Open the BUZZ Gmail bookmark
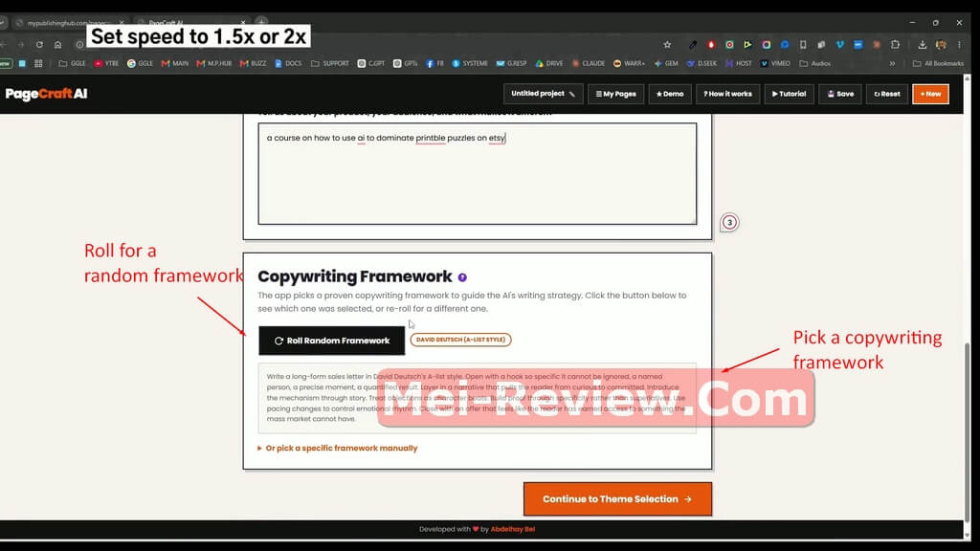This screenshot has width=980, height=551. (x=253, y=63)
